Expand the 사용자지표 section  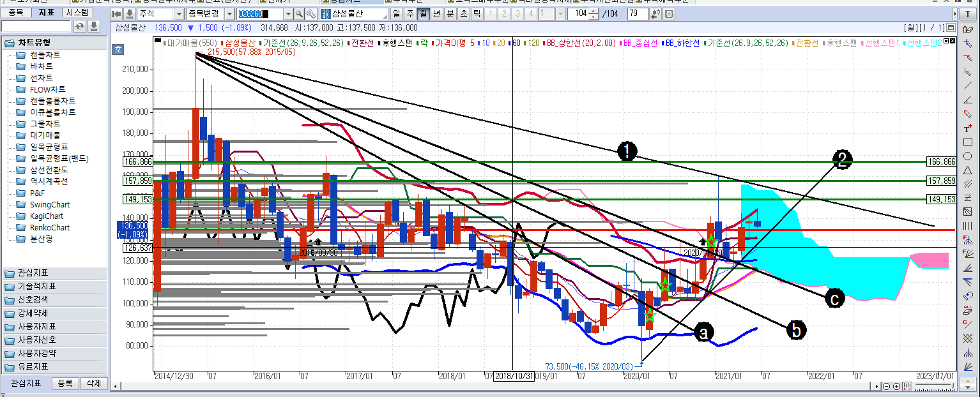point(54,327)
